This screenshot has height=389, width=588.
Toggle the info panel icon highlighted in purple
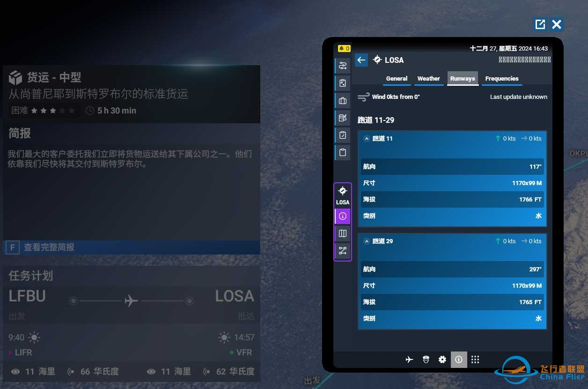(x=342, y=216)
